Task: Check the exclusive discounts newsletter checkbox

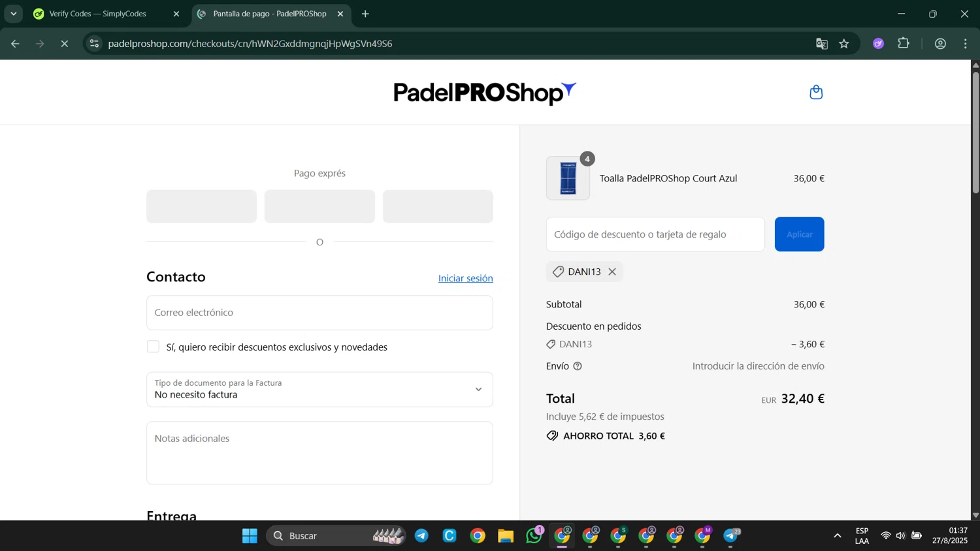Action: click(153, 347)
